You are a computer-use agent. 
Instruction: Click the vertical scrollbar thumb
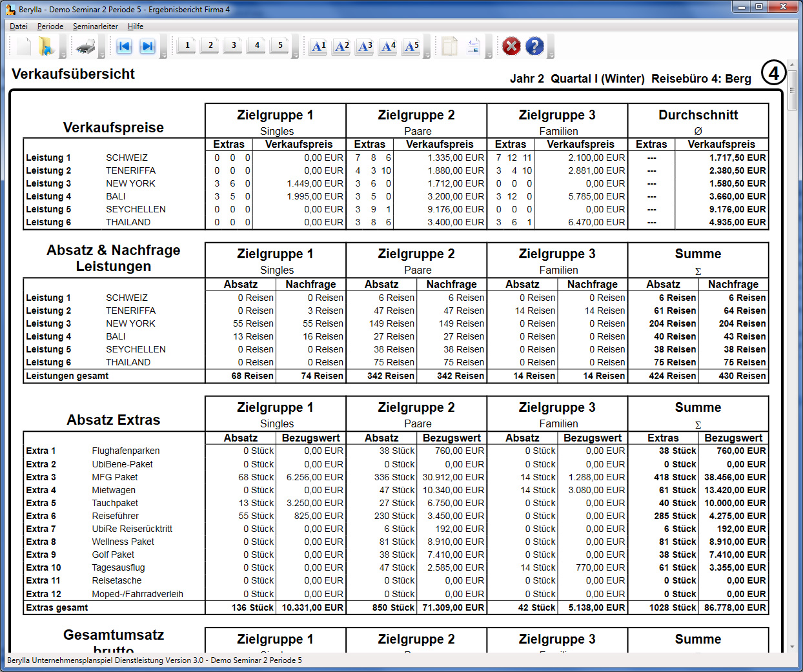click(x=792, y=90)
